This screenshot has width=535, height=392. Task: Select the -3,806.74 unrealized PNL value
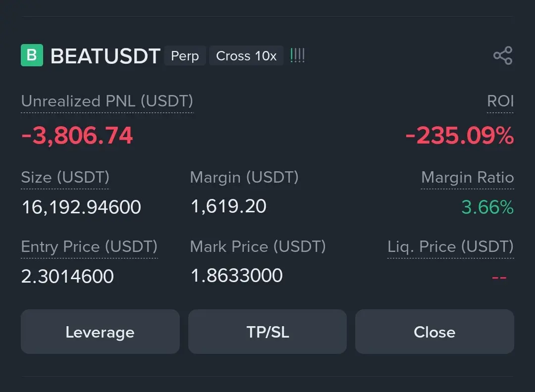(x=77, y=136)
